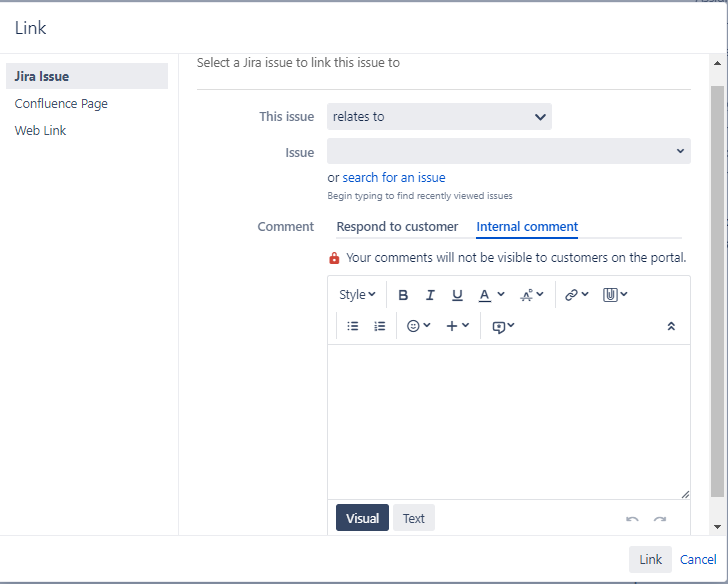Open the attachment dropdown icon
Image resolution: width=728 pixels, height=584 pixels.
click(x=615, y=295)
